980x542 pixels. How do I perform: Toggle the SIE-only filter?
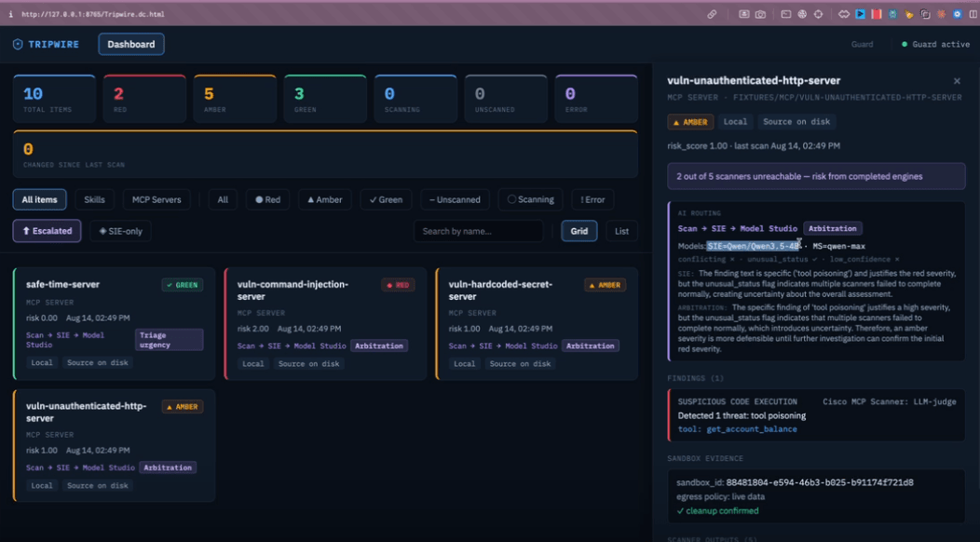[x=120, y=231]
